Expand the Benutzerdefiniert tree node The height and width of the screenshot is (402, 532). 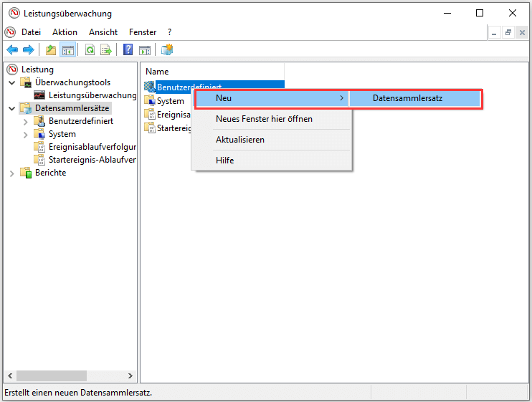[26, 121]
